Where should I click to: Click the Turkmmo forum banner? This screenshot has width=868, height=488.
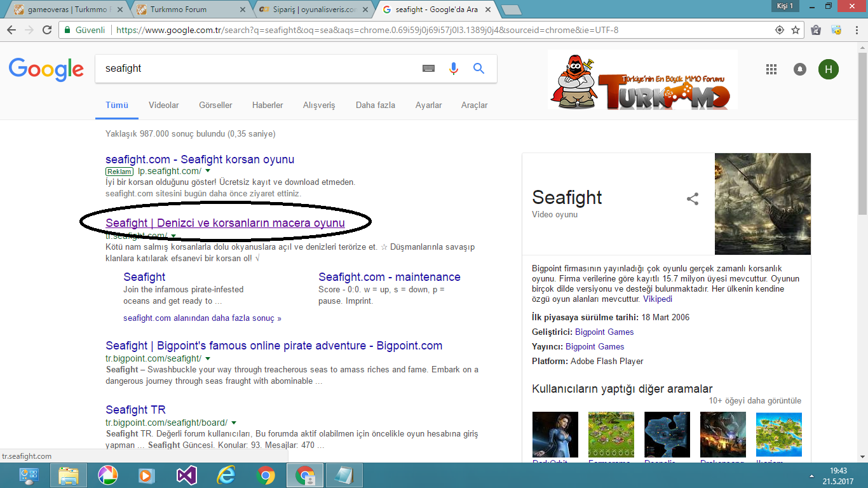pyautogui.click(x=642, y=80)
